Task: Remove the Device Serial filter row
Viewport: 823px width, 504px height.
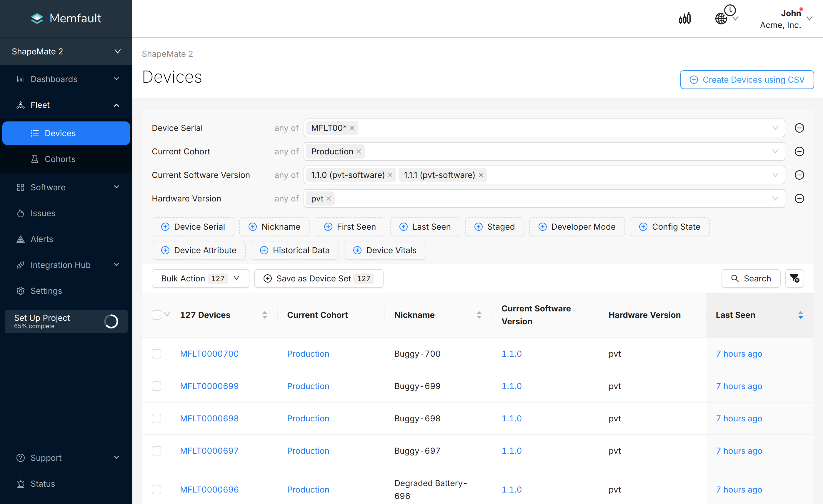Action: pos(799,128)
